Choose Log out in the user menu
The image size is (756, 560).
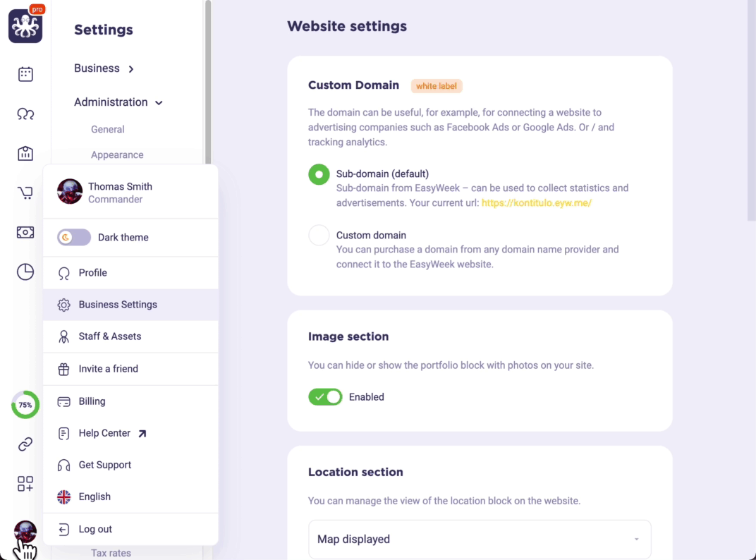pos(95,529)
